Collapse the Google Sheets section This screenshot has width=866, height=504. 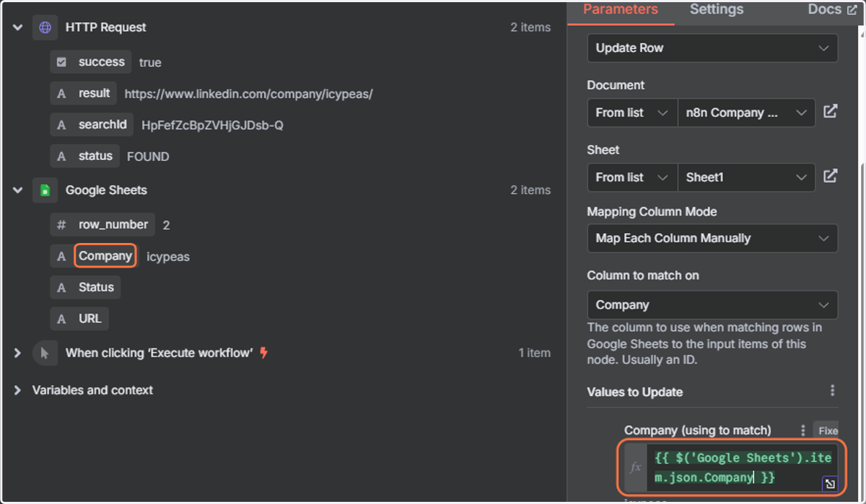pyautogui.click(x=17, y=190)
